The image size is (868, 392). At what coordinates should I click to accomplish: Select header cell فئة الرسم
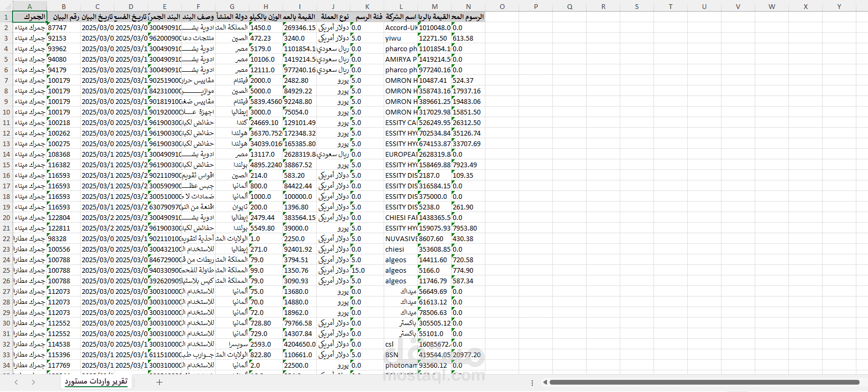367,17
